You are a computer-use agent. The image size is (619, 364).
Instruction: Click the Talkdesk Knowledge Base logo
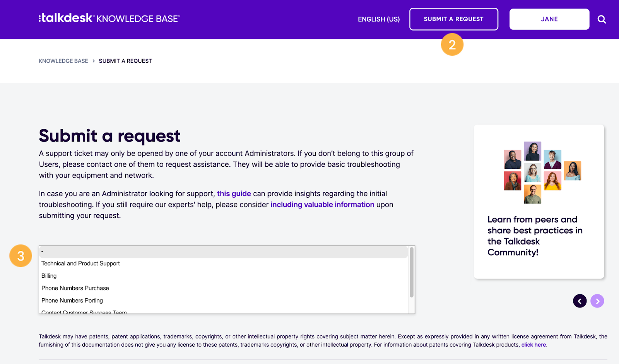[109, 18]
